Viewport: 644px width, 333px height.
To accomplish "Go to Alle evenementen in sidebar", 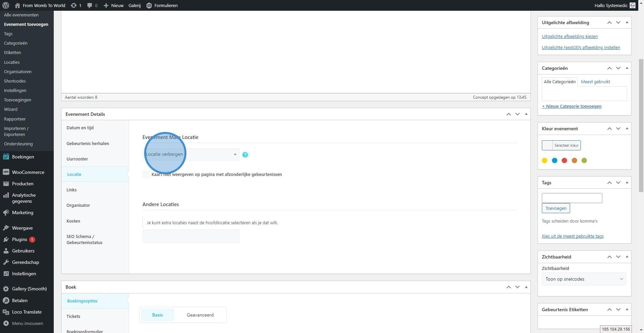I will [21, 15].
